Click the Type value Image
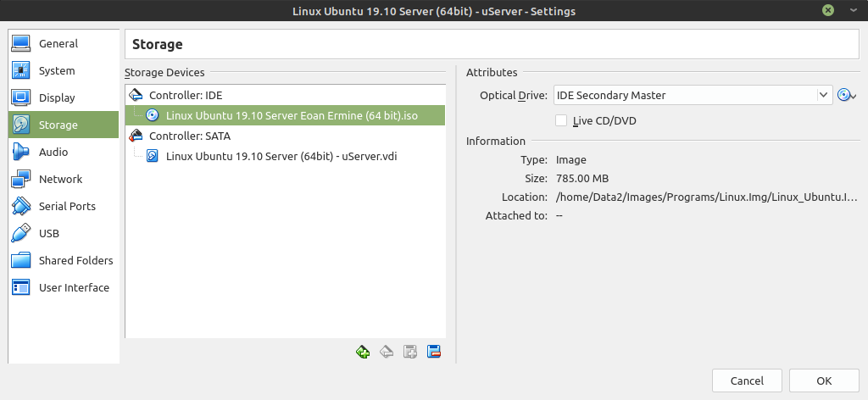The image size is (868, 400). click(x=570, y=160)
